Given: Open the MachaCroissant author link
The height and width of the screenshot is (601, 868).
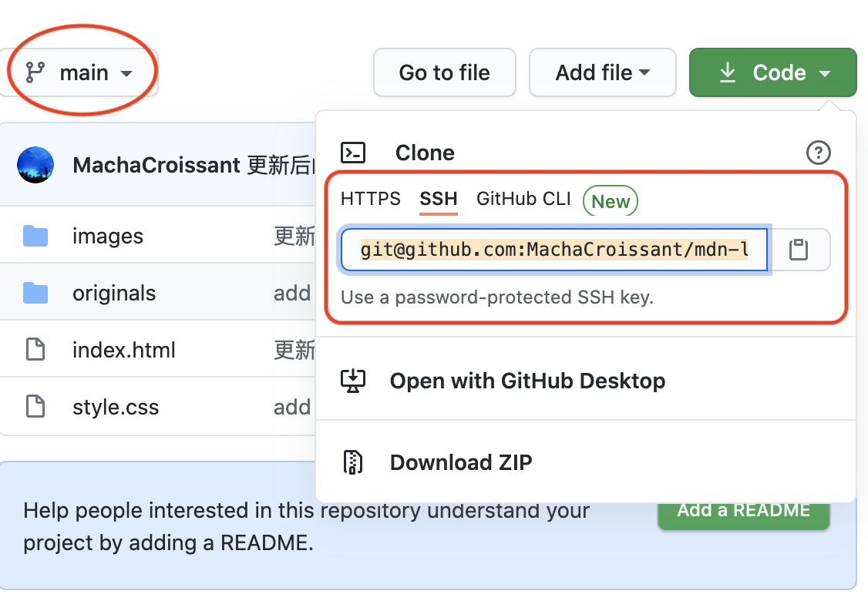Looking at the screenshot, I should tap(156, 165).
